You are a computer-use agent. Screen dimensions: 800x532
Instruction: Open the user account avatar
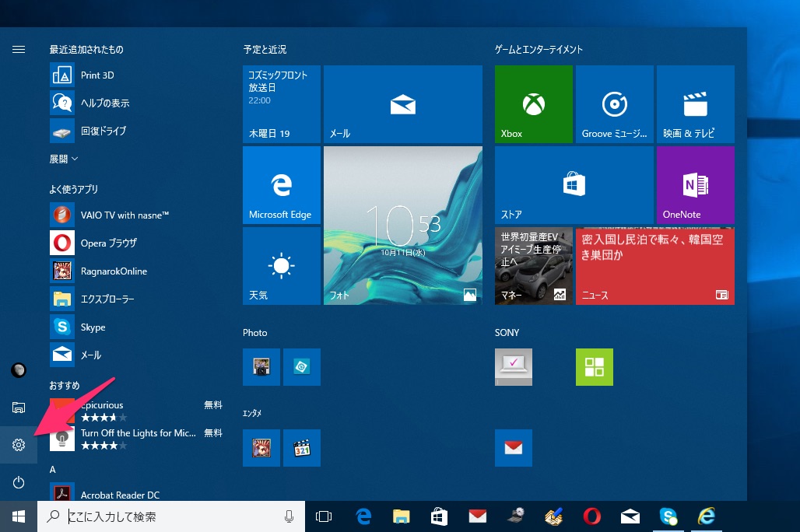click(19, 370)
